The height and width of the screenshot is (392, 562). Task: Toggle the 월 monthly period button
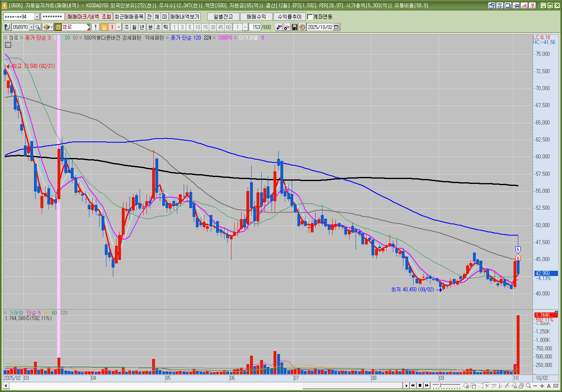(x=134, y=27)
